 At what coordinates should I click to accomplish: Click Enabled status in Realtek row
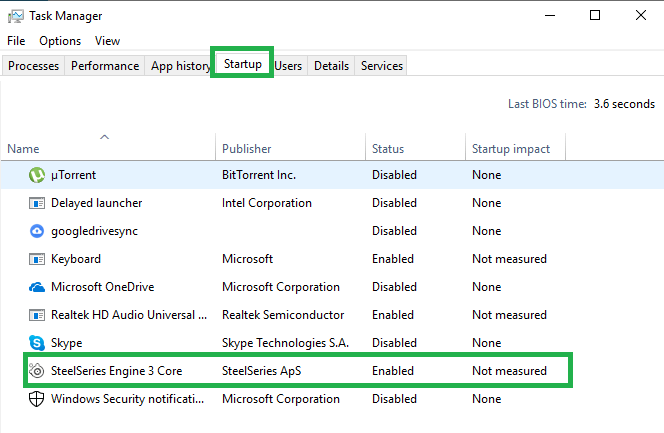(x=393, y=315)
